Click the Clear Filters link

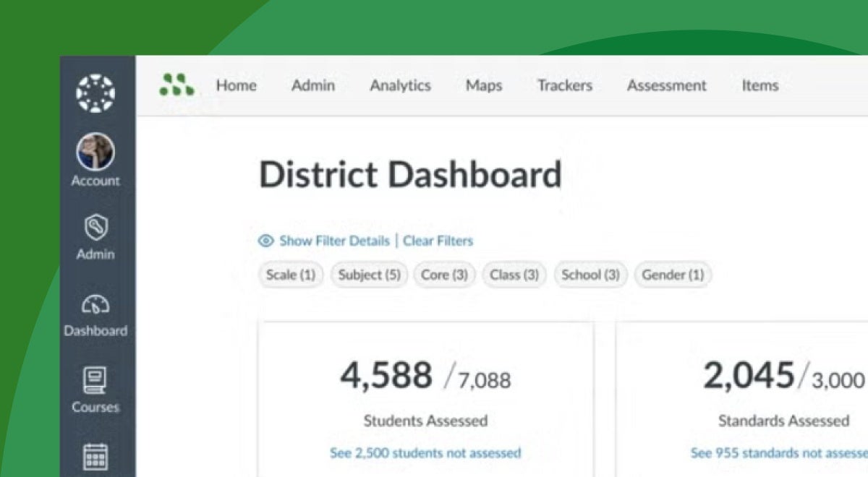438,241
